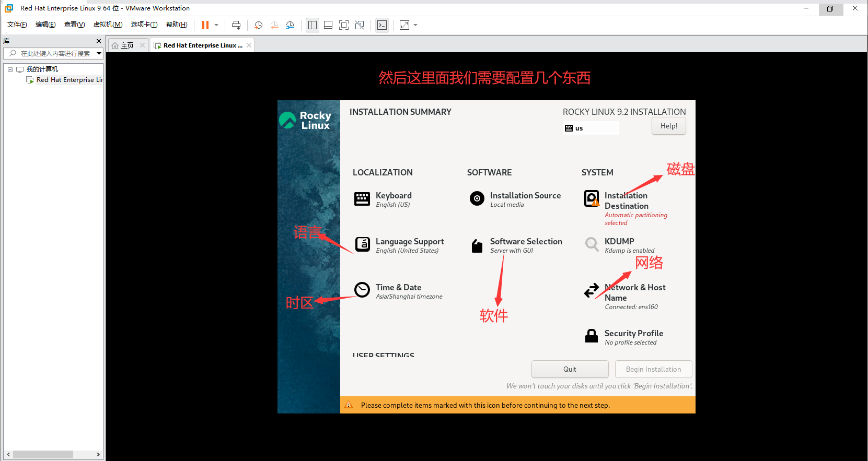Open the 虚拟机(M) menu
The height and width of the screenshot is (461, 868).
pos(108,25)
